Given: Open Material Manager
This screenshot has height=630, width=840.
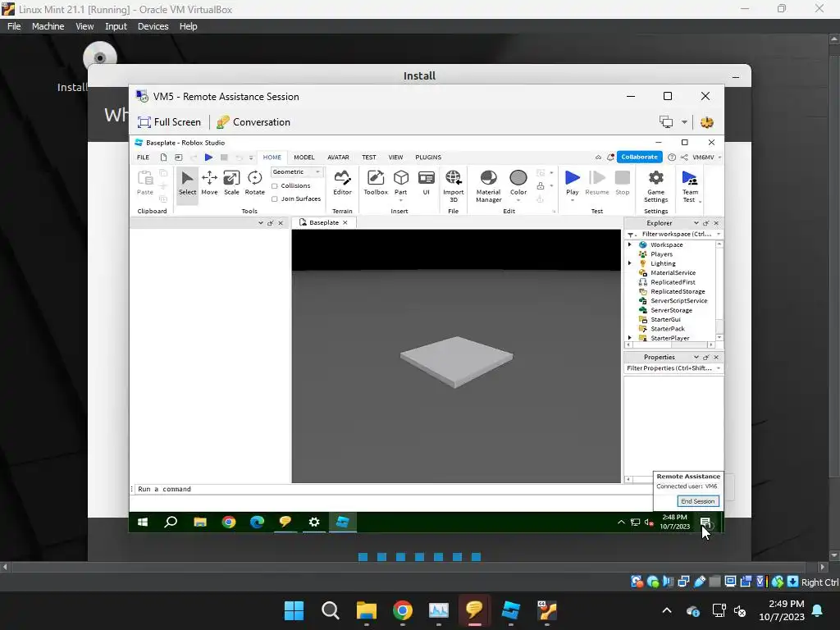Looking at the screenshot, I should coord(489,186).
